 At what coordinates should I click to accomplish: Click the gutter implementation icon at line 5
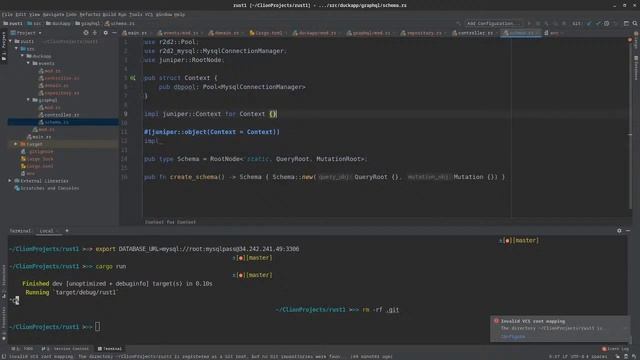coord(133,78)
